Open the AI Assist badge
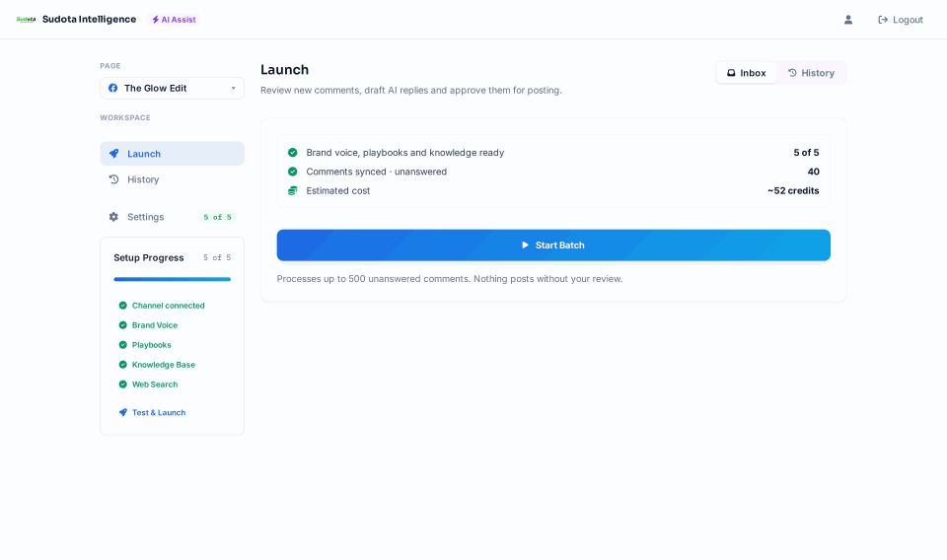This screenshot has height=560, width=947. [x=174, y=20]
